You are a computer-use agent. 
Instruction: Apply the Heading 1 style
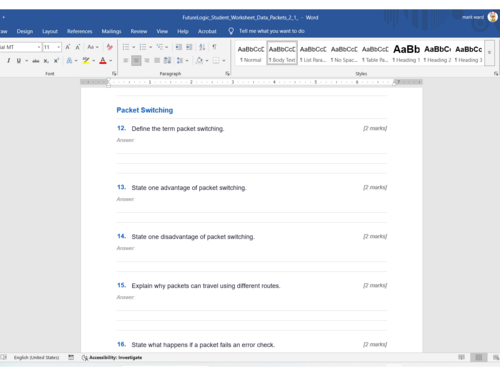406,53
